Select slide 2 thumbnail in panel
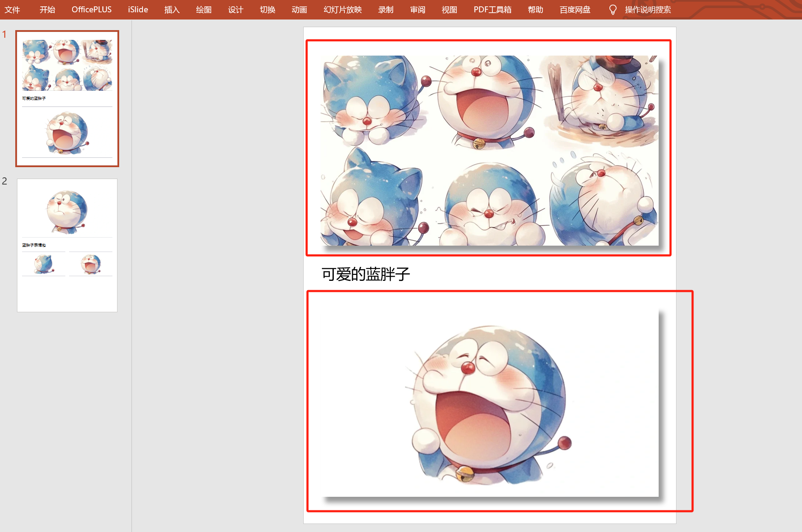The image size is (802, 532). 67,245
